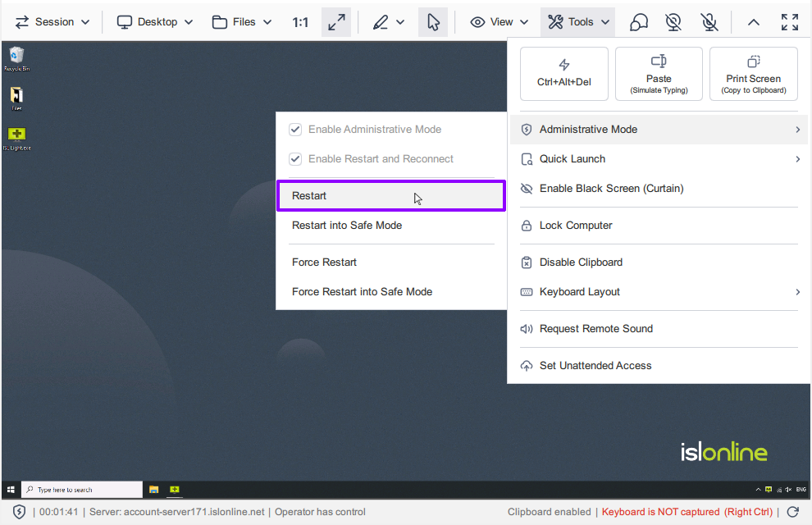Viewport: 812px width, 525px height.
Task: Click Keyboard is NOT captured status text
Action: [687, 512]
